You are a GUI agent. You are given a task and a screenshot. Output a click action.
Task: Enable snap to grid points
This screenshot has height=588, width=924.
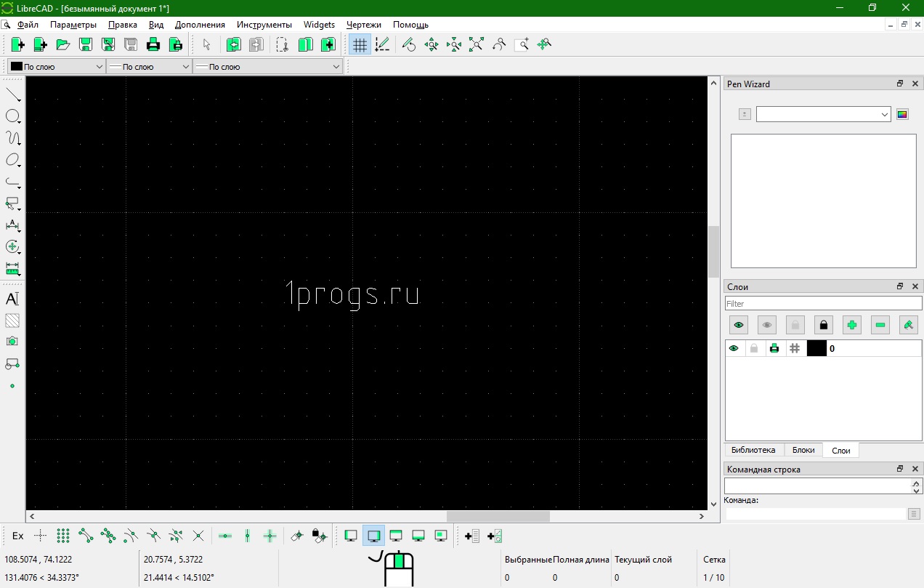coord(62,536)
